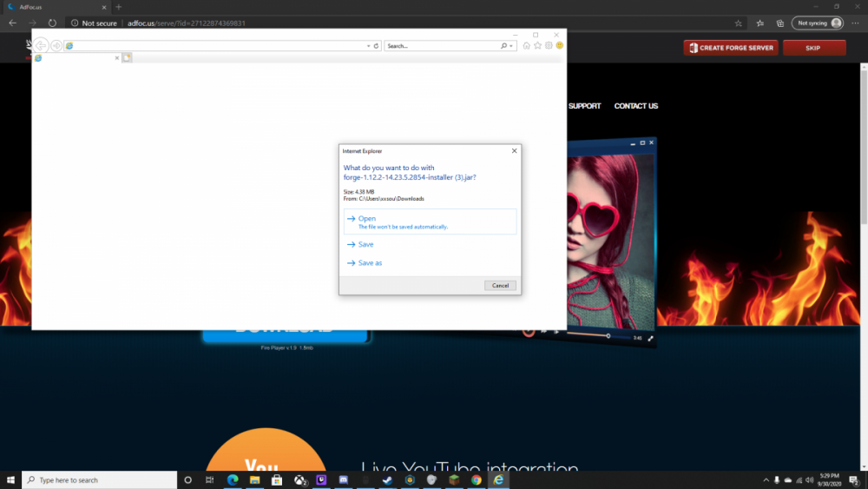Click the Create Forge Server button
868x489 pixels.
[x=730, y=48]
